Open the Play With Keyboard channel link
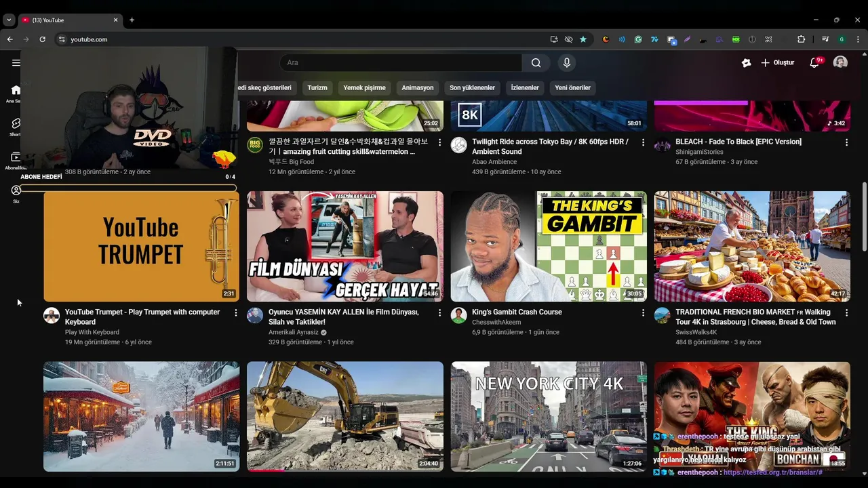Screen dimensions: 868x488 coord(92,332)
